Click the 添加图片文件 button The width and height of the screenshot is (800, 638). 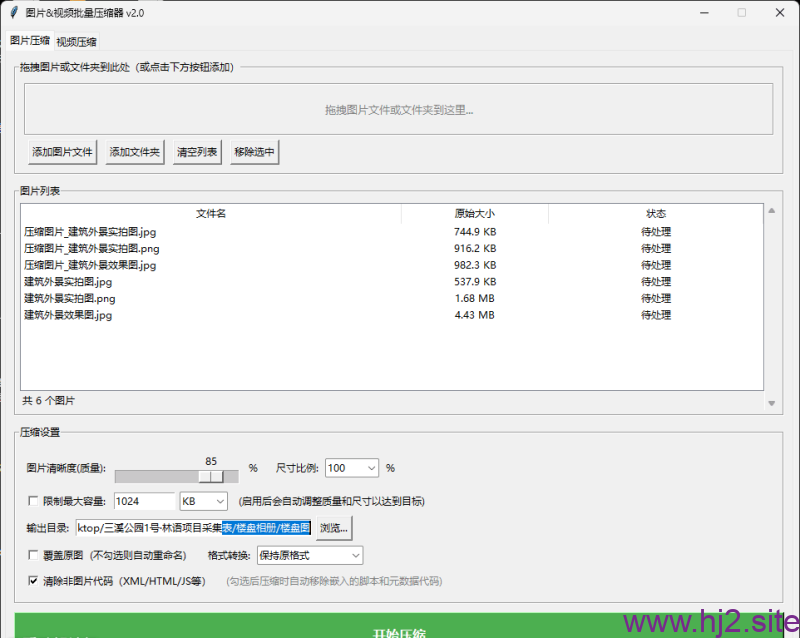(62, 152)
